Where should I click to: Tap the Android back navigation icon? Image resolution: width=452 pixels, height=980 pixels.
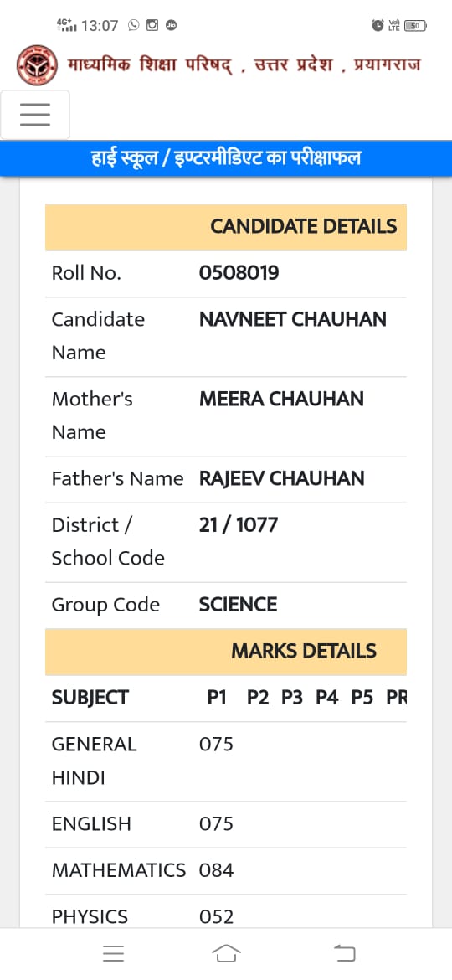tap(345, 953)
